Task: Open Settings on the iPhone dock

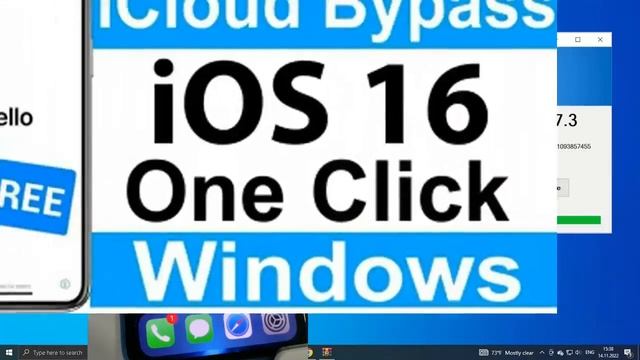Action: click(x=275, y=323)
